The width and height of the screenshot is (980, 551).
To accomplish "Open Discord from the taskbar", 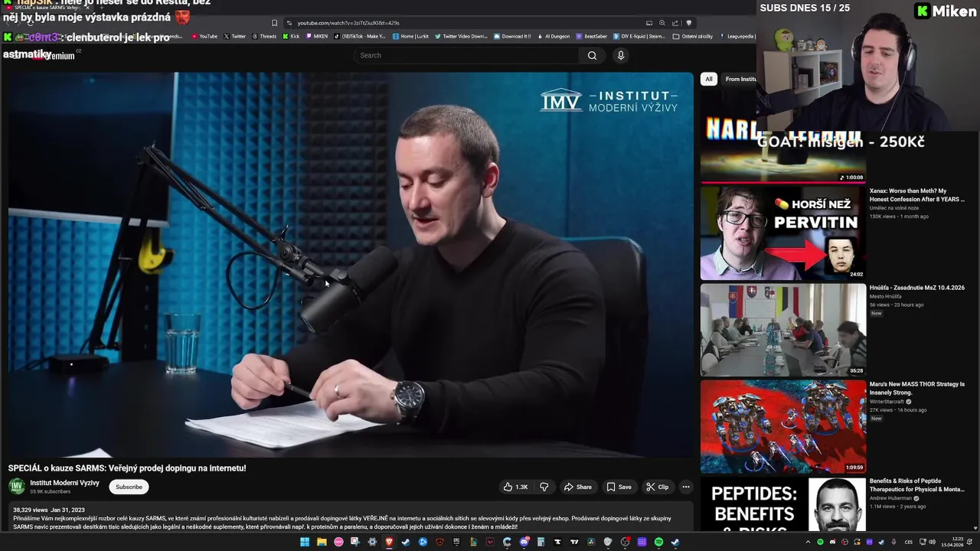I will click(524, 542).
